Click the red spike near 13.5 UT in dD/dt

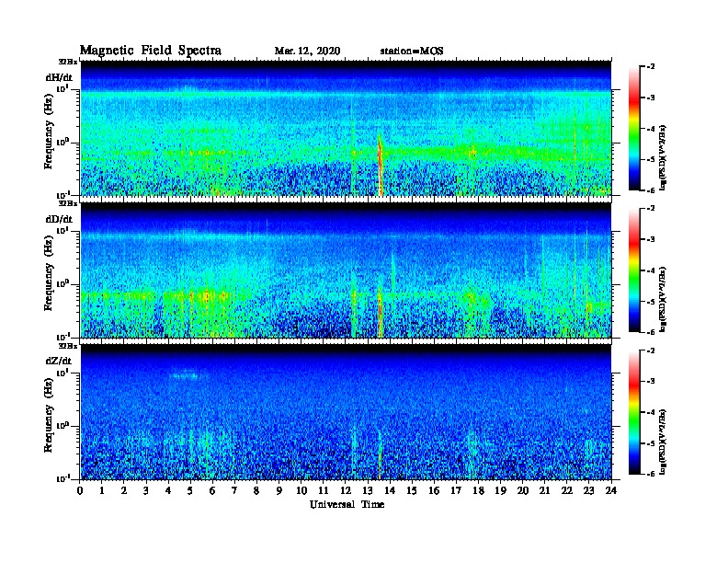pyautogui.click(x=381, y=312)
